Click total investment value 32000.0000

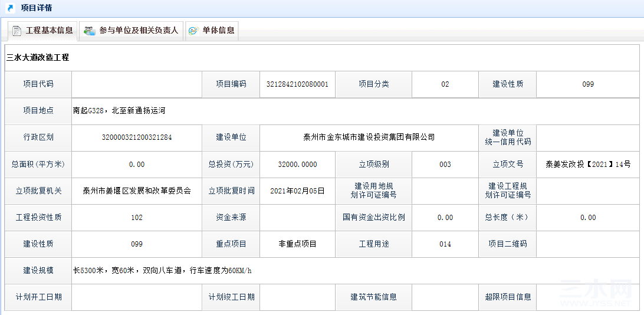pyautogui.click(x=297, y=164)
